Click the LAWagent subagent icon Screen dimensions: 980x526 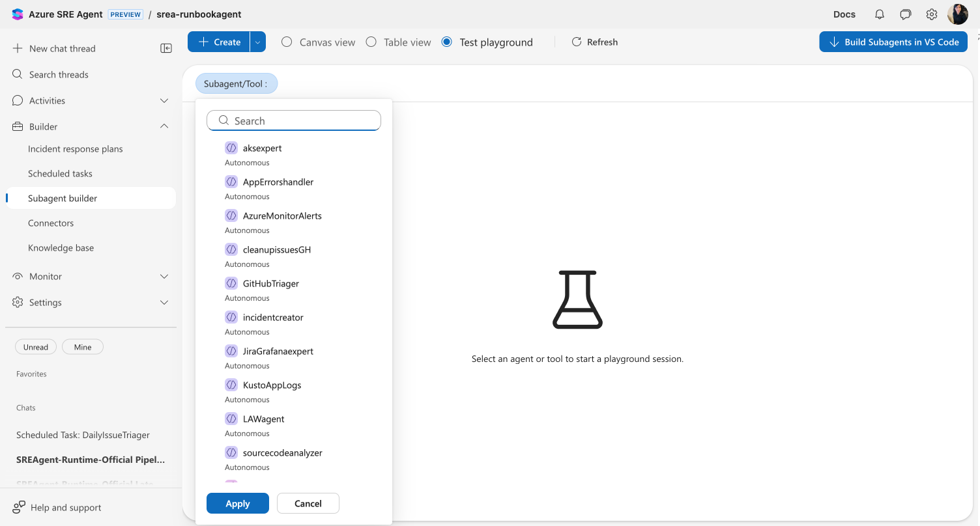(231, 419)
